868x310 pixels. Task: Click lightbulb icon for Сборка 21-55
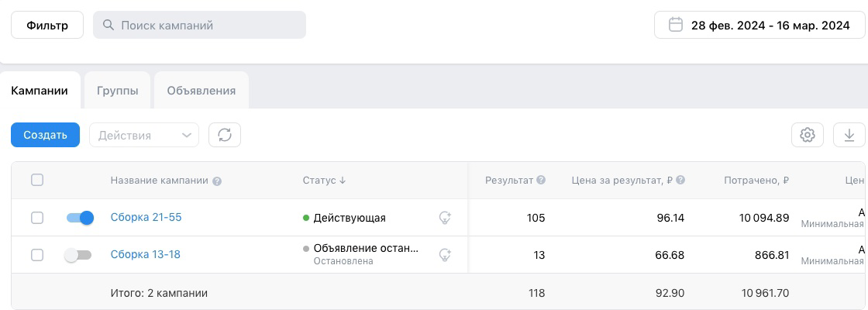click(445, 218)
